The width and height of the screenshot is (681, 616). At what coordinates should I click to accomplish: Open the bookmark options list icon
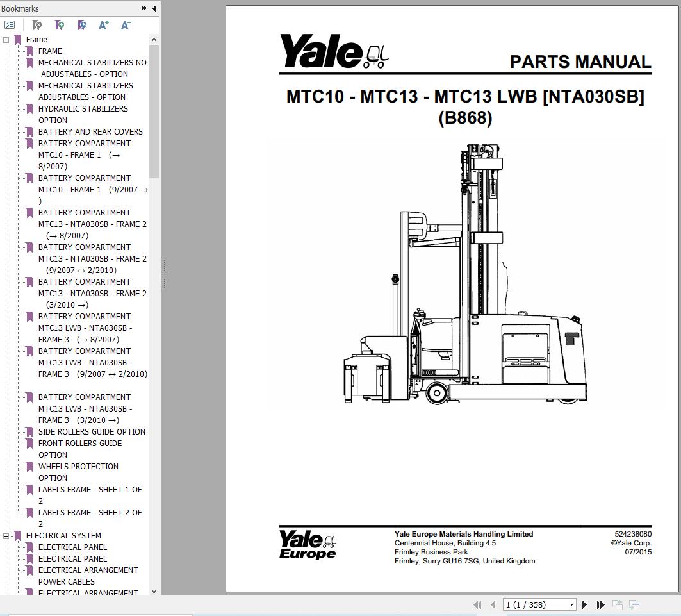(x=10, y=24)
